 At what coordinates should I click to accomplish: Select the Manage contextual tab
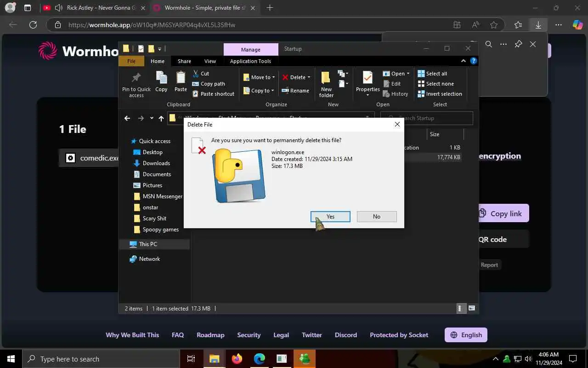click(x=251, y=49)
